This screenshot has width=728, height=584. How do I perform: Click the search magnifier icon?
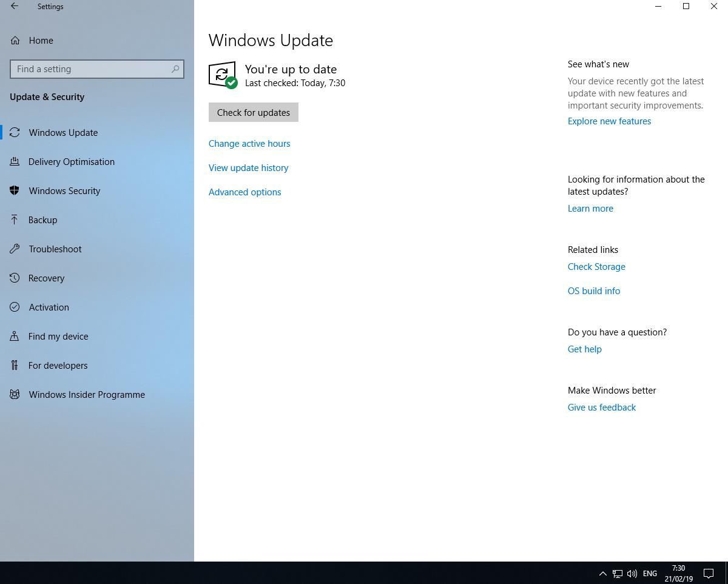coord(175,69)
